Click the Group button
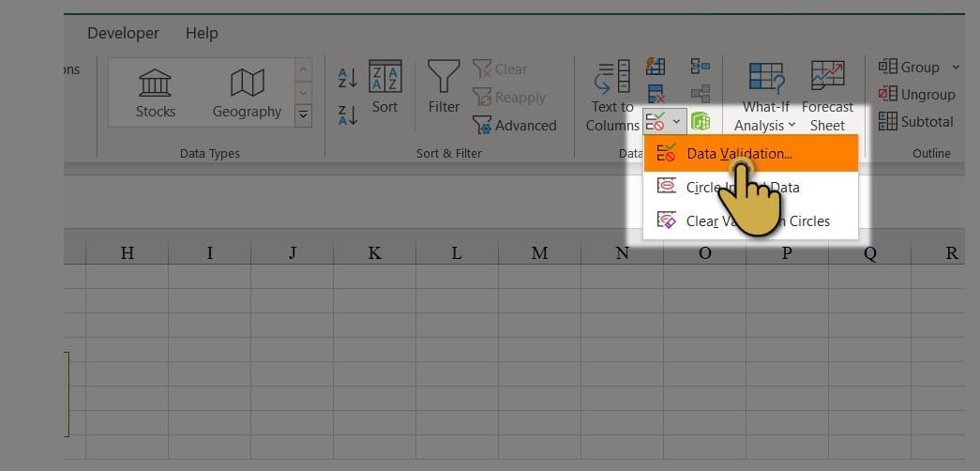 coord(910,67)
